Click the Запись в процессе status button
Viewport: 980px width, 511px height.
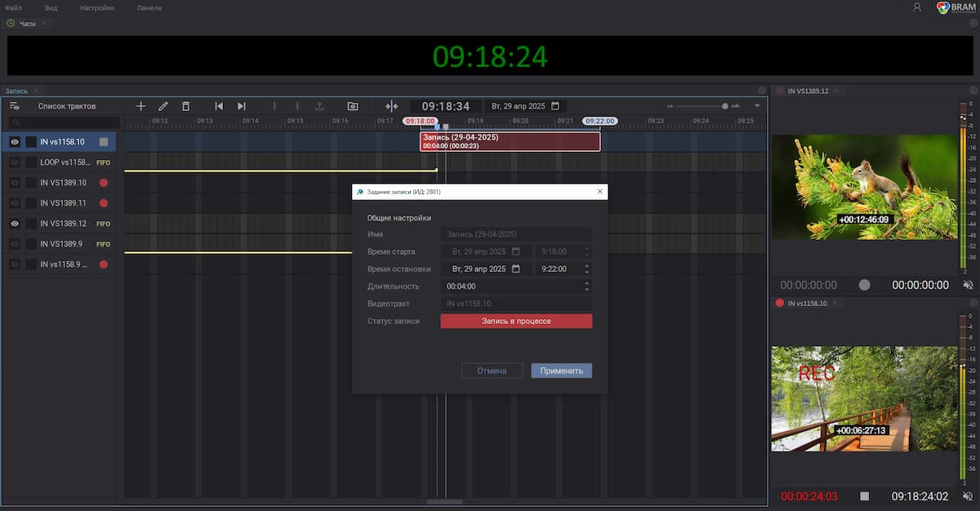pos(516,321)
